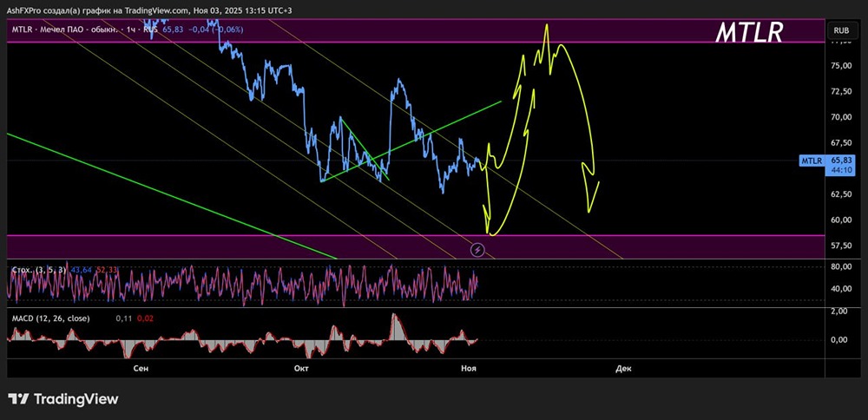The height and width of the screenshot is (420, 868).
Task: Click the 75,00 price axis label
Action: coord(841,66)
